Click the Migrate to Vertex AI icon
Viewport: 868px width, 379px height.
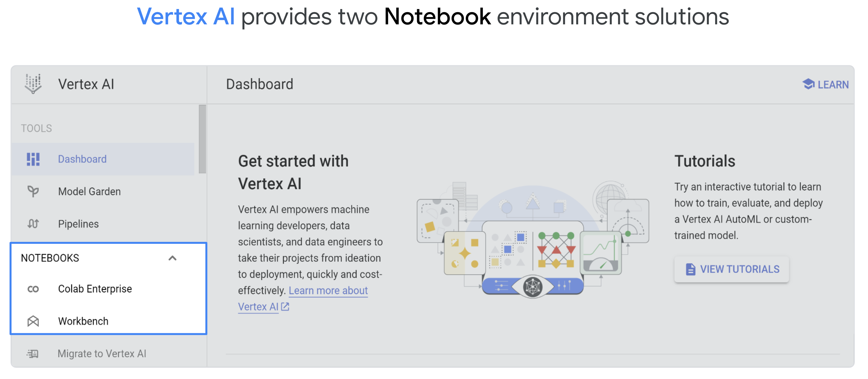click(33, 353)
